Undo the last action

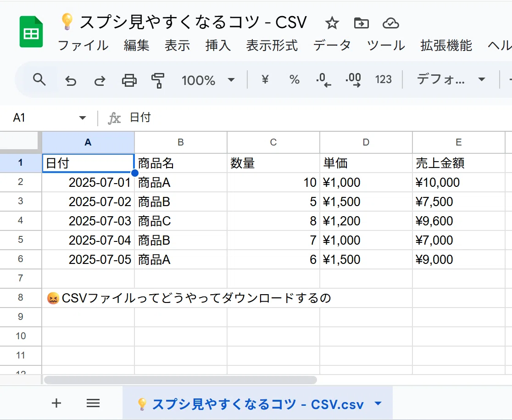click(71, 80)
